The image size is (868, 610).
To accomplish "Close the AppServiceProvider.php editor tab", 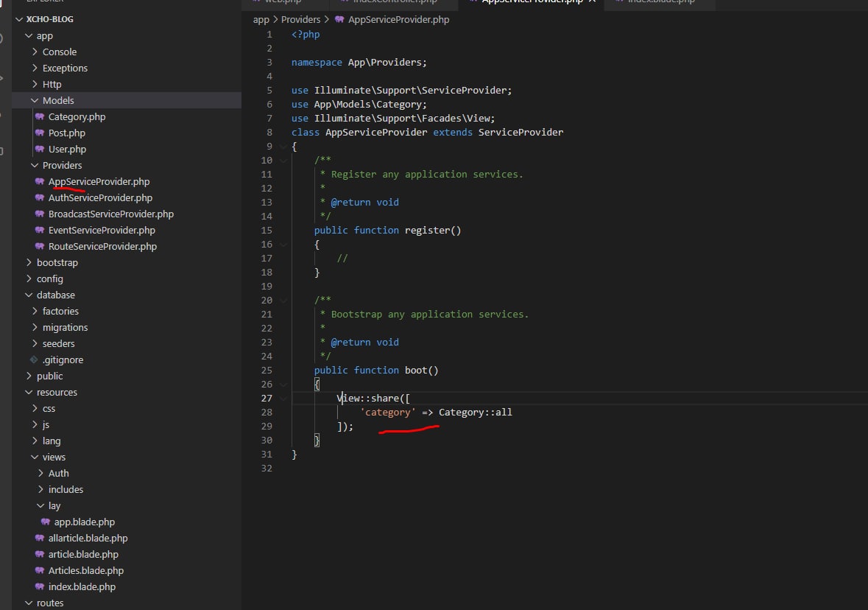I will pyautogui.click(x=593, y=1).
